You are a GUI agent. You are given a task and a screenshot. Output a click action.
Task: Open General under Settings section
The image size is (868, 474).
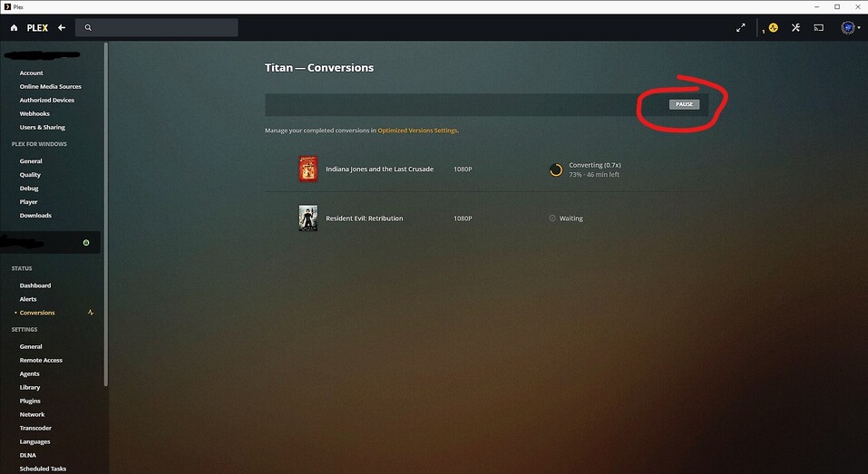31,347
